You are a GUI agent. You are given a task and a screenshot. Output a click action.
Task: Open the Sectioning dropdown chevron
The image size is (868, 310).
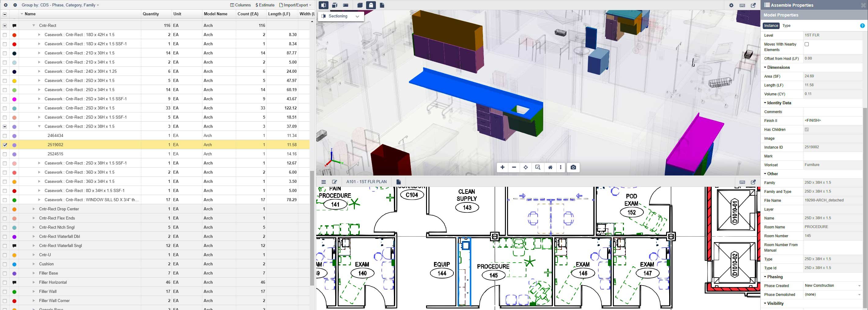[x=358, y=16]
